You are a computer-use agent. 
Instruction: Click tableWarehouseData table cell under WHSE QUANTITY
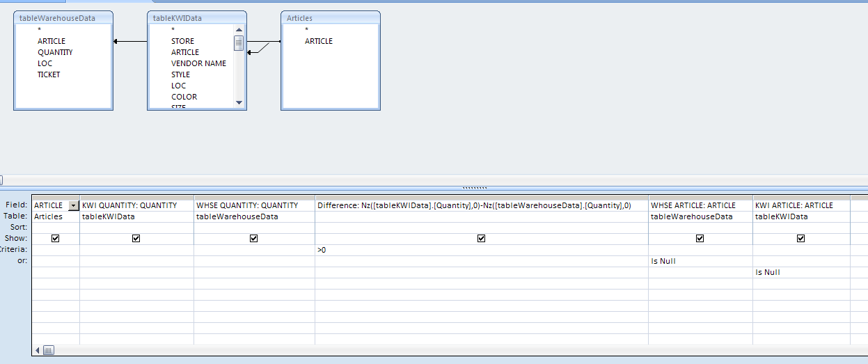tap(254, 216)
